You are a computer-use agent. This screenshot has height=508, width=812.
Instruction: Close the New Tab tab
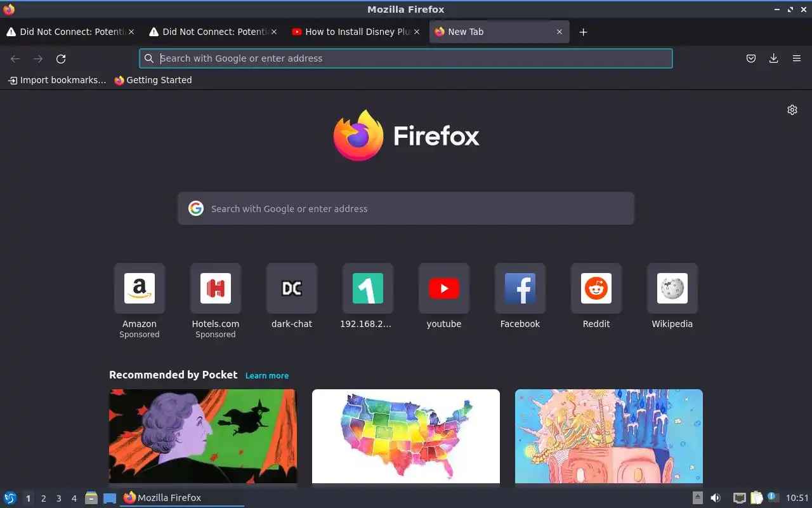click(x=560, y=32)
